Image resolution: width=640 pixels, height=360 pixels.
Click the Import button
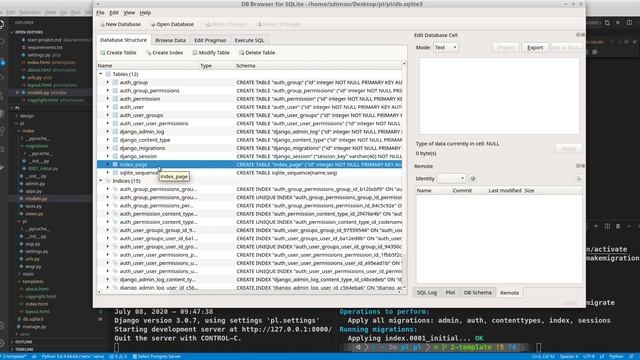tap(506, 48)
